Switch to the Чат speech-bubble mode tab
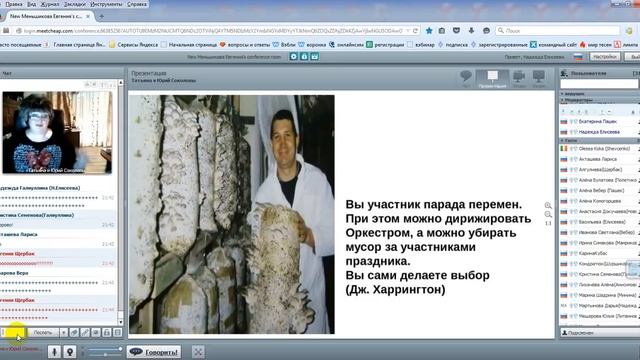 coord(466,79)
